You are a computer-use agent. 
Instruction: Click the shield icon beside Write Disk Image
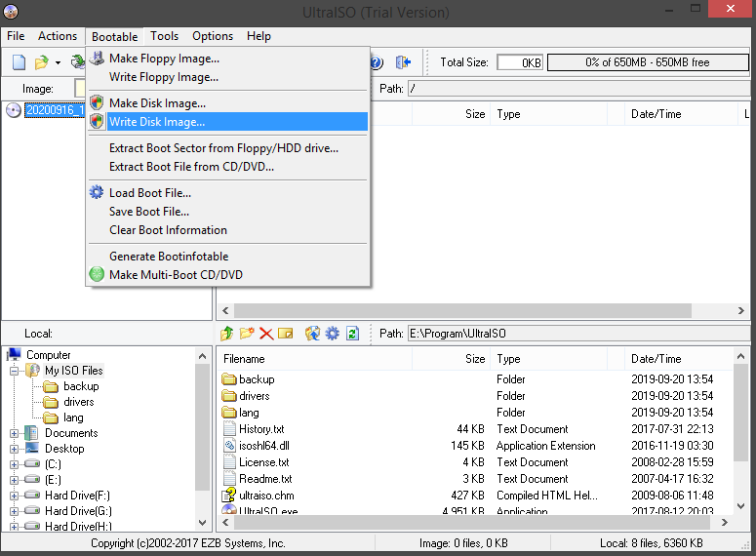(x=97, y=121)
